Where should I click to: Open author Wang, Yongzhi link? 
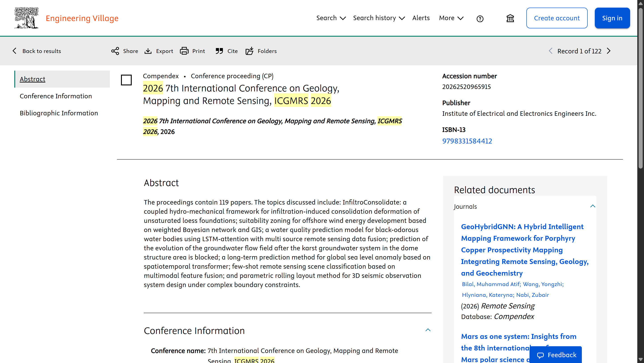coord(543,284)
